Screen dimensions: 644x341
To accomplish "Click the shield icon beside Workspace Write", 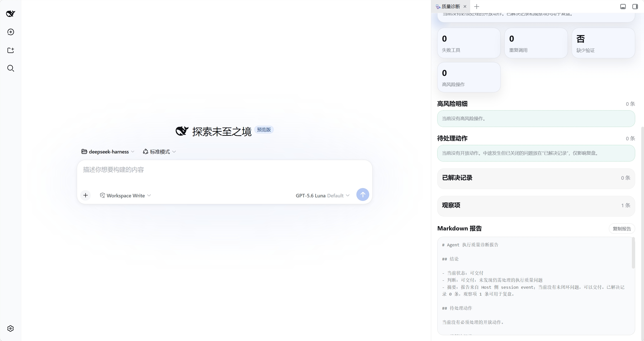I will pyautogui.click(x=102, y=195).
